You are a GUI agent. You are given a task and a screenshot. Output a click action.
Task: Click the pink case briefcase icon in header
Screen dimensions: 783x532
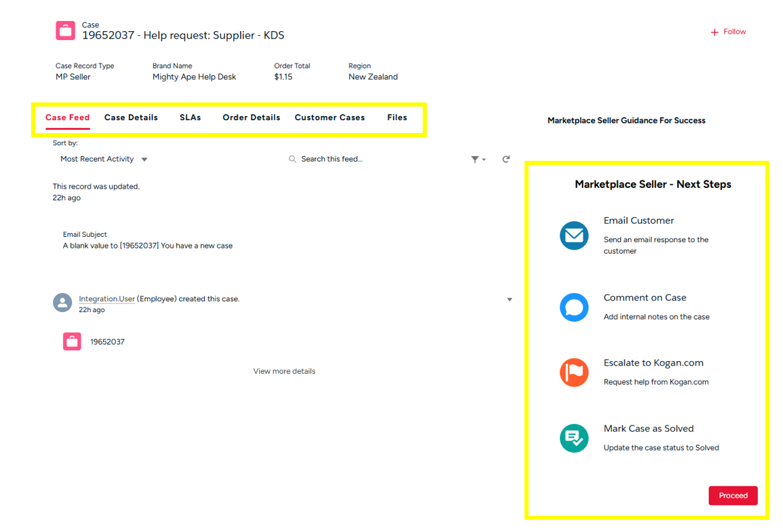[66, 31]
